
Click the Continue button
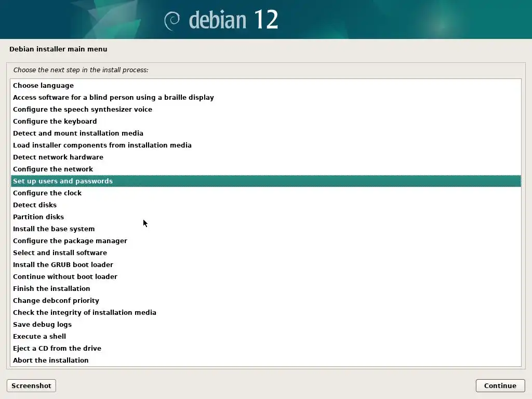500,386
